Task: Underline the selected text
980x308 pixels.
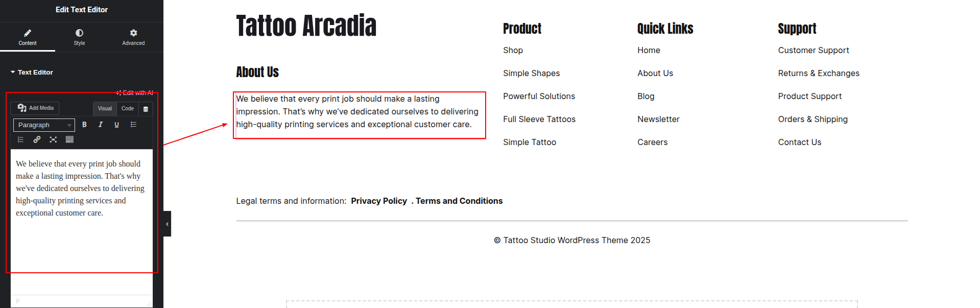Action: (x=117, y=125)
